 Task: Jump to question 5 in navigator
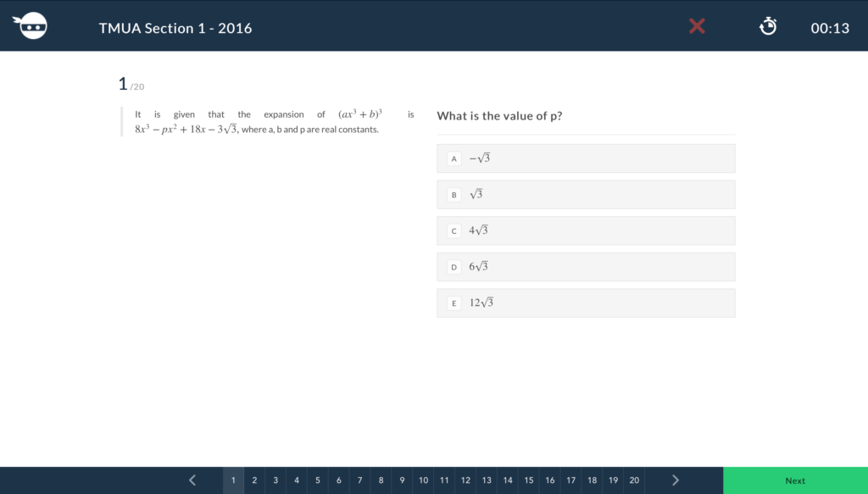coord(318,480)
